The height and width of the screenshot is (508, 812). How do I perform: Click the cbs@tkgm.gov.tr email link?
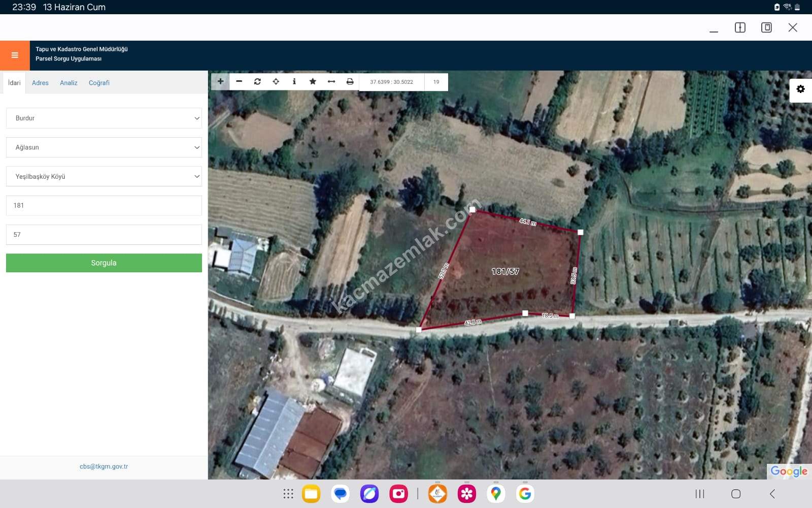pos(104,466)
